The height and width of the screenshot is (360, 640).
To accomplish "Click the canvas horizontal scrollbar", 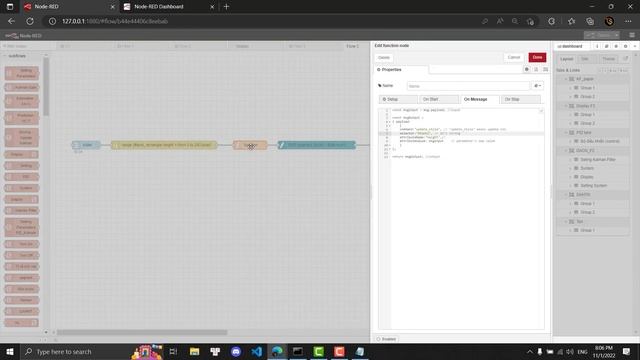I will coord(142,332).
